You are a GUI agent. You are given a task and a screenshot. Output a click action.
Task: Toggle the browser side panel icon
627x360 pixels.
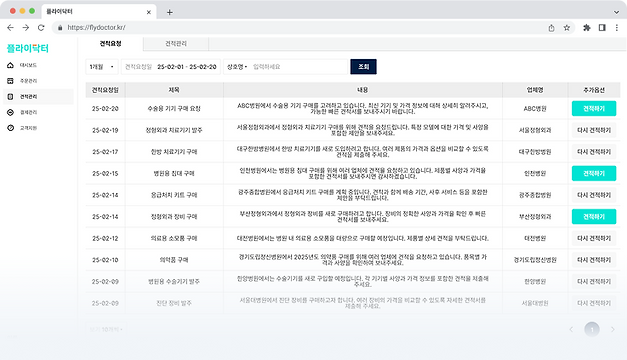click(x=602, y=28)
